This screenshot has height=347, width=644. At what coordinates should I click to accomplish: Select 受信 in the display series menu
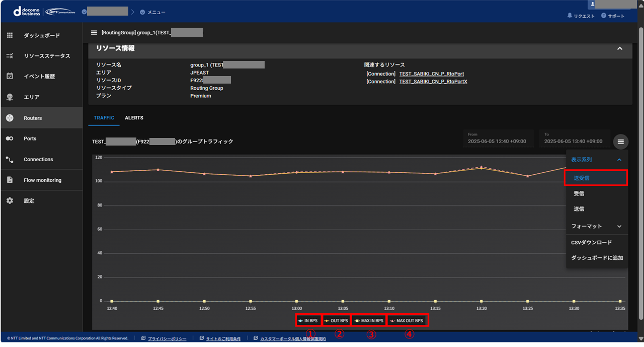coord(579,193)
